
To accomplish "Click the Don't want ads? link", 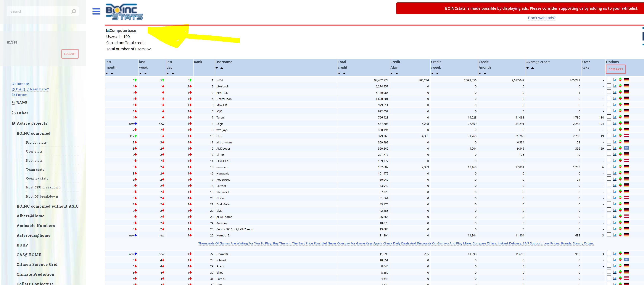I will 542,18.
